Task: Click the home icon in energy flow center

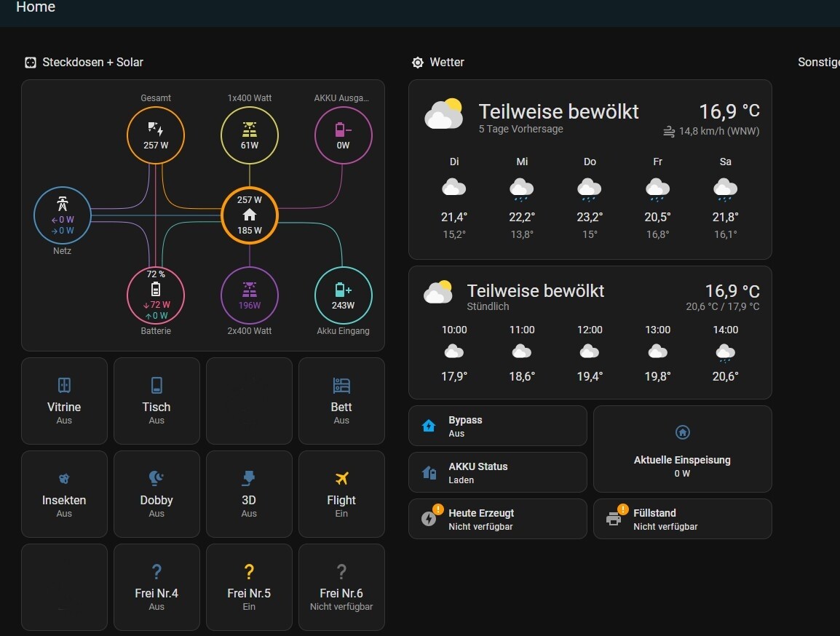Action: click(x=249, y=215)
